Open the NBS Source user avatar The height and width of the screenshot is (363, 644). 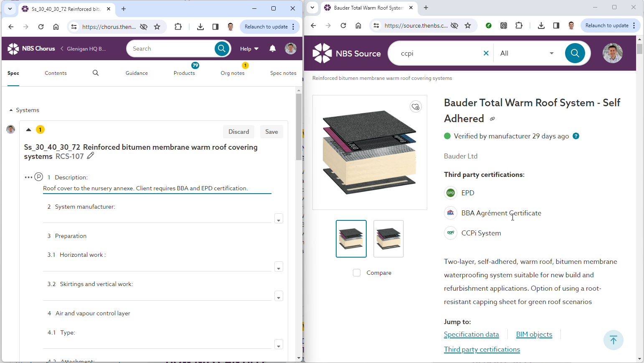(x=613, y=53)
